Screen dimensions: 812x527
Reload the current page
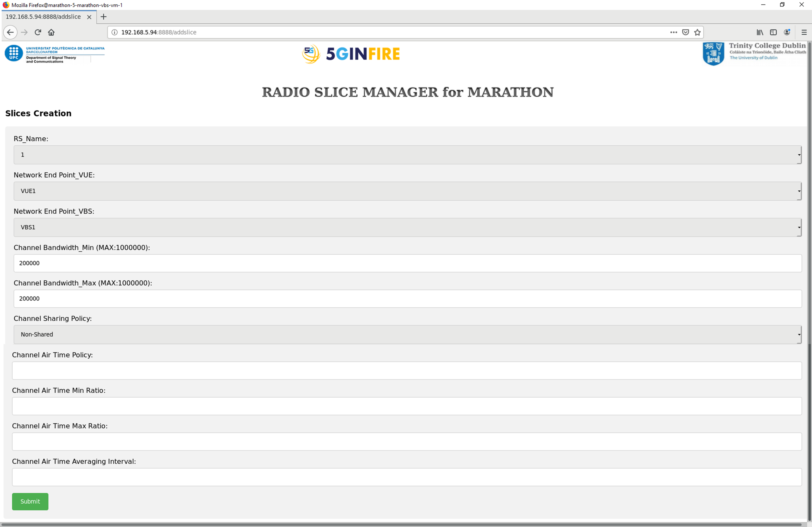pos(38,32)
